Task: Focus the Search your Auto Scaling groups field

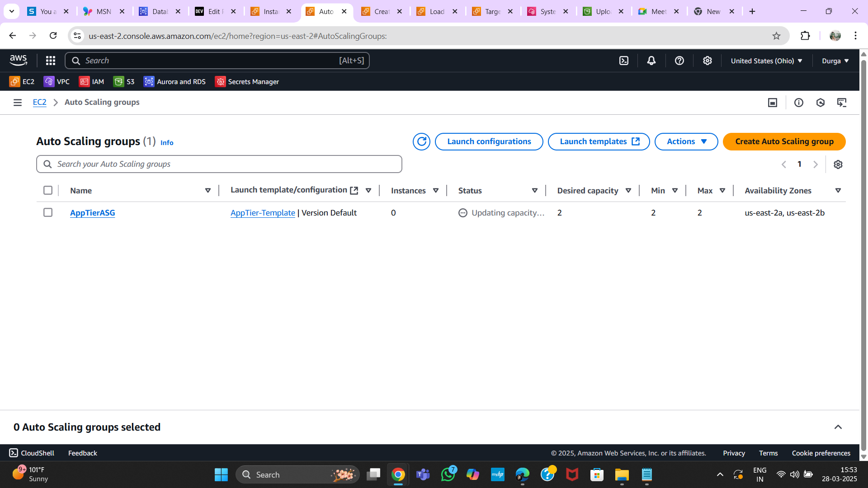Action: 219,164
